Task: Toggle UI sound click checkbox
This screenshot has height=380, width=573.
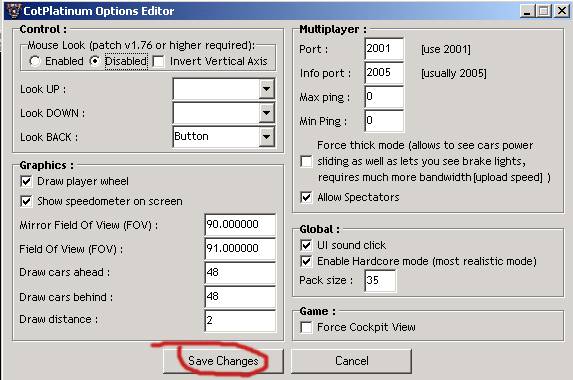Action: pyautogui.click(x=306, y=245)
